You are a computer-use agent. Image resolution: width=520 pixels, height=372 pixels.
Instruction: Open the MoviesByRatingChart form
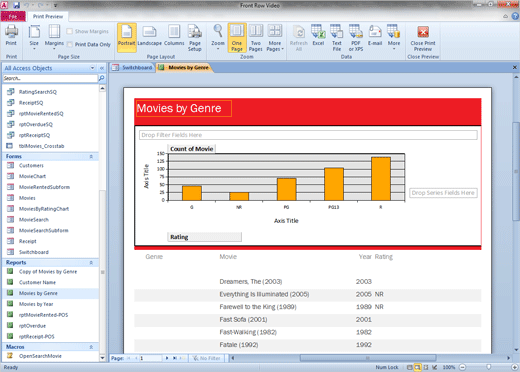(x=44, y=209)
